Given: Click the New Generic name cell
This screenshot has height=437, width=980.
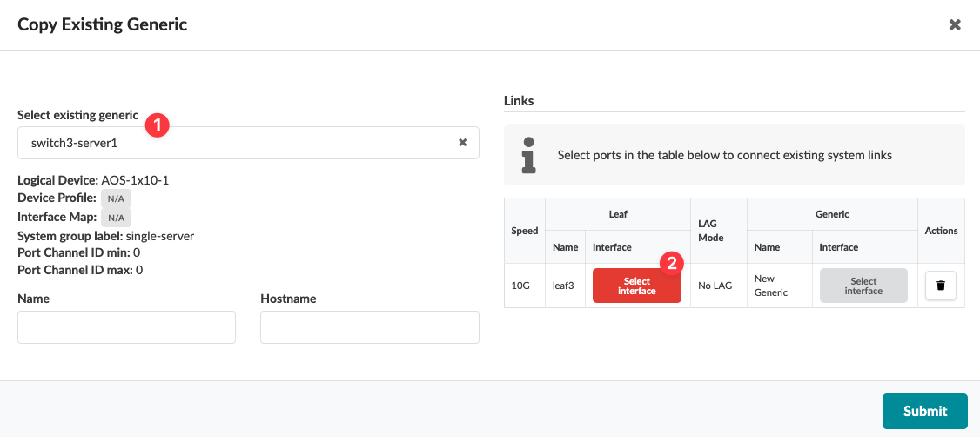Looking at the screenshot, I should pyautogui.click(x=770, y=286).
